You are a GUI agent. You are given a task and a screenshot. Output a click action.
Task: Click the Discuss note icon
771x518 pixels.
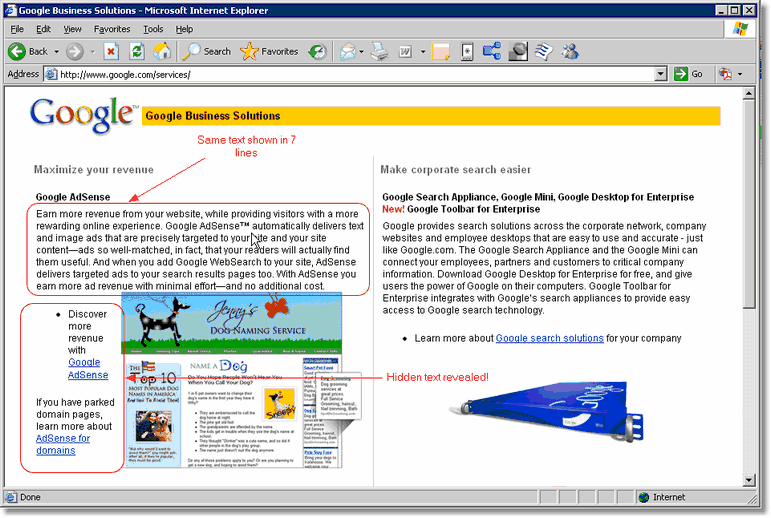(x=441, y=51)
